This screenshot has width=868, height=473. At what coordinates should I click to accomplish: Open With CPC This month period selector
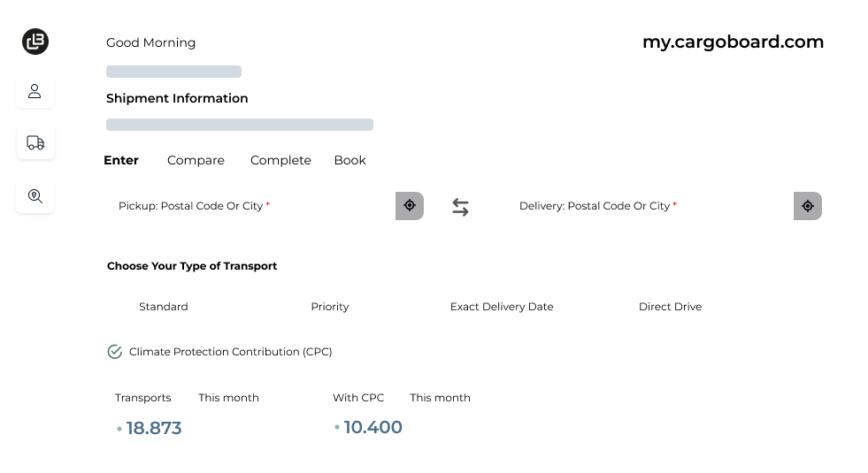pyautogui.click(x=440, y=398)
